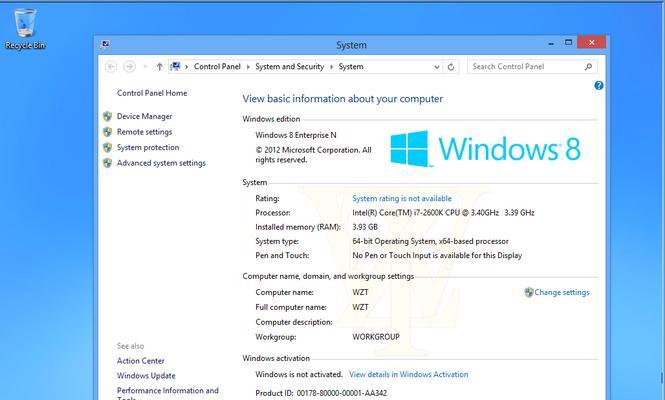
Task: Click the processor value i7-2600K text
Action: tap(443, 213)
